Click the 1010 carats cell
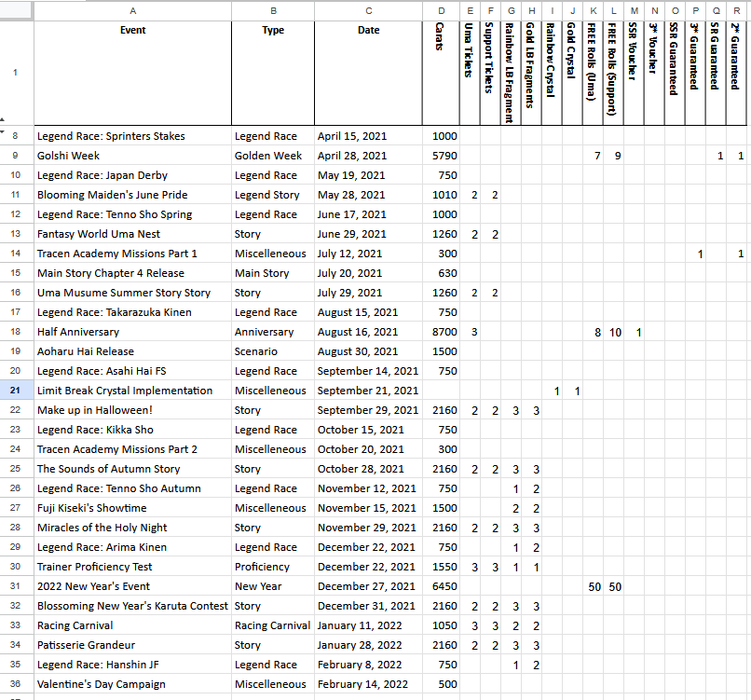751x700 pixels. pyautogui.click(x=441, y=195)
